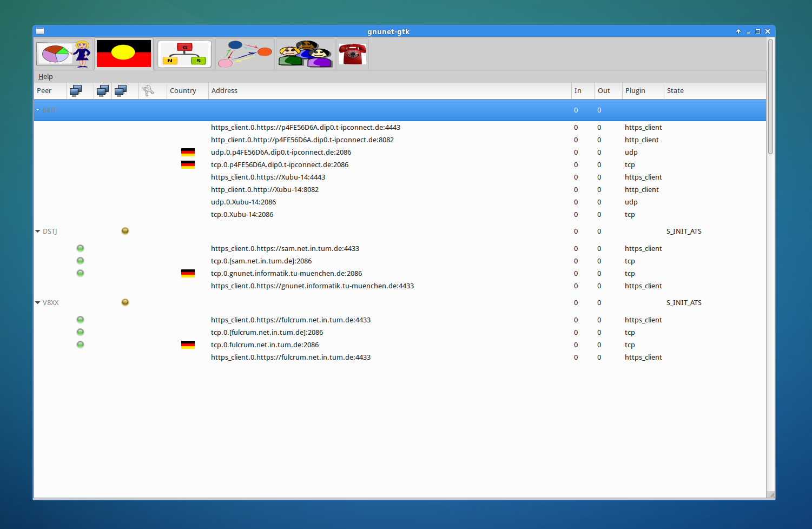Screen dimensions: 812x529
Task: Click green indicator beside tcp.0.[sam.net.in.tum.de]:2086
Action: (x=80, y=261)
